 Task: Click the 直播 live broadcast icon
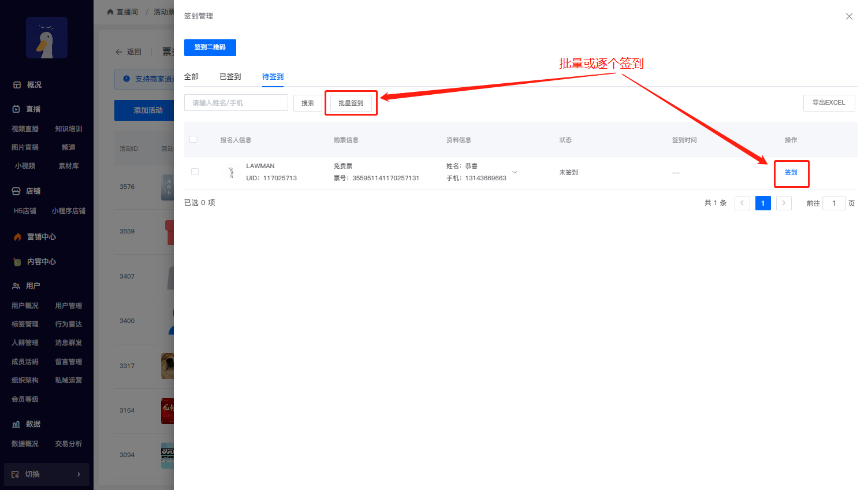click(16, 109)
